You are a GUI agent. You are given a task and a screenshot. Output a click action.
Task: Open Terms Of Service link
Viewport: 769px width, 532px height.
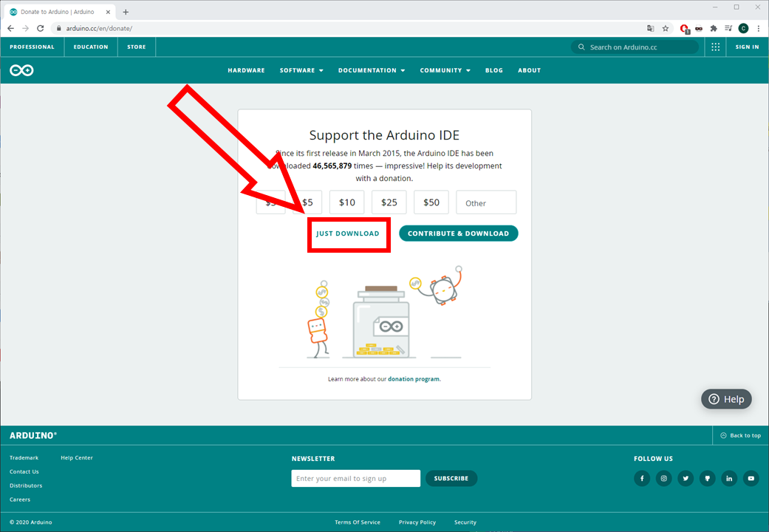point(358,522)
